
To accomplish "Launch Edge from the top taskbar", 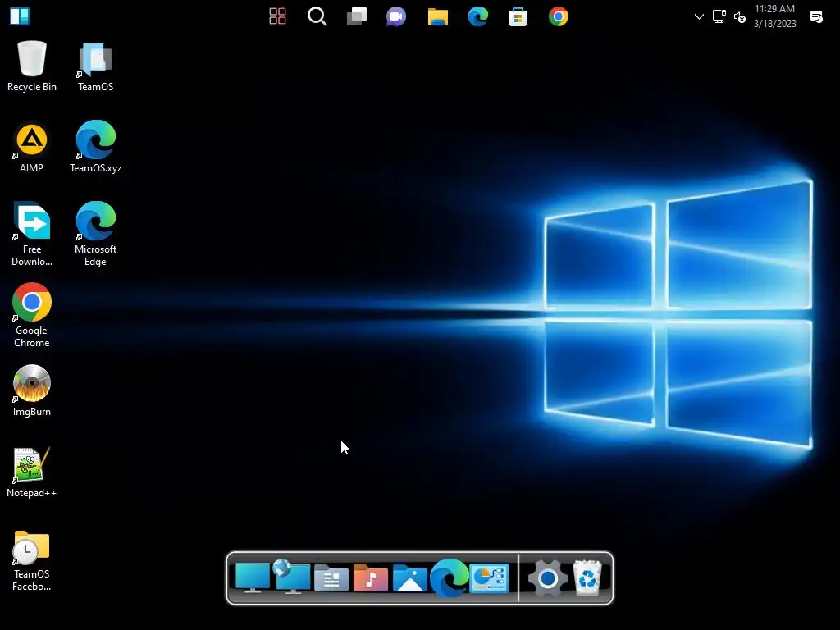I will [x=478, y=16].
